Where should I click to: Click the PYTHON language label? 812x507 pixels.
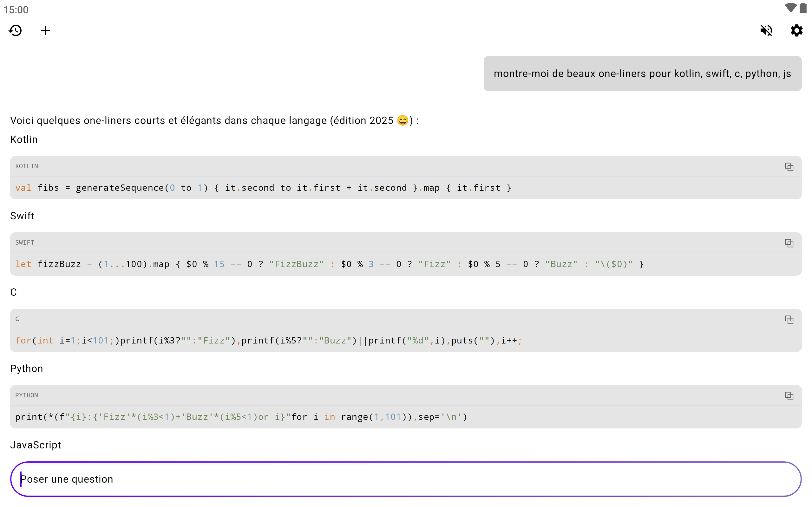coord(27,395)
